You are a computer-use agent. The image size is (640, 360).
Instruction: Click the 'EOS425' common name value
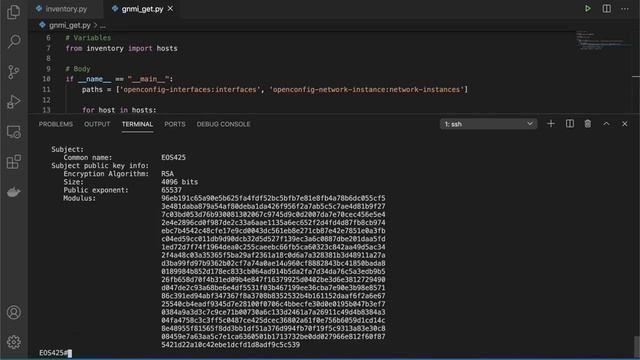[x=173, y=157]
